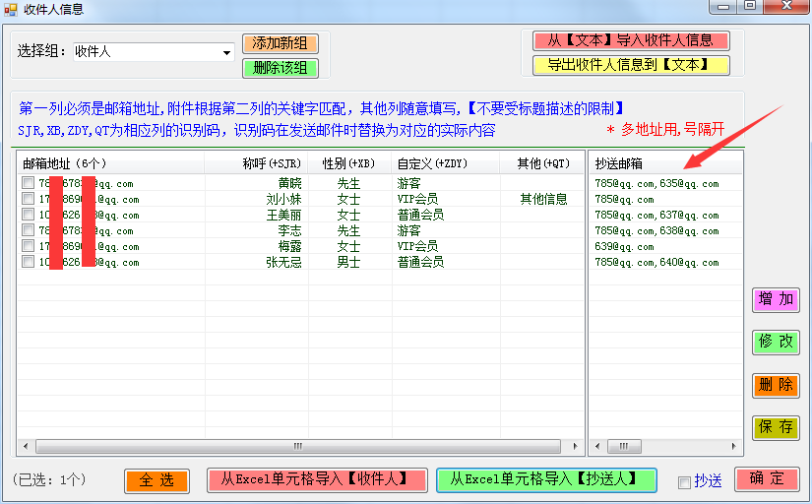The image size is (812, 504).
Task: Click the 称呼(+SJR) column header
Action: 256,163
